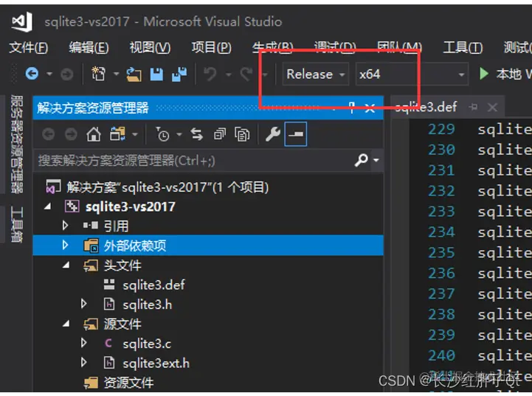
Task: Switch views icon in Solution Explorer
Action: (x=117, y=134)
